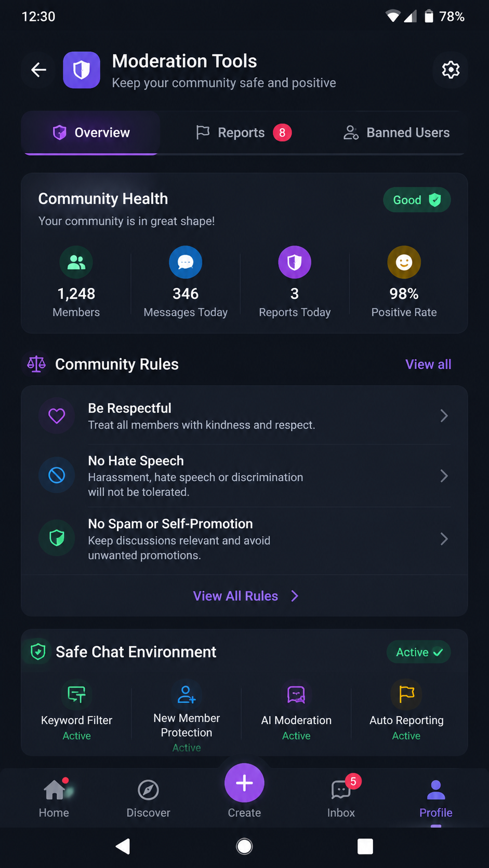Expand the No Spam or Self-Promotion rule

click(x=244, y=539)
